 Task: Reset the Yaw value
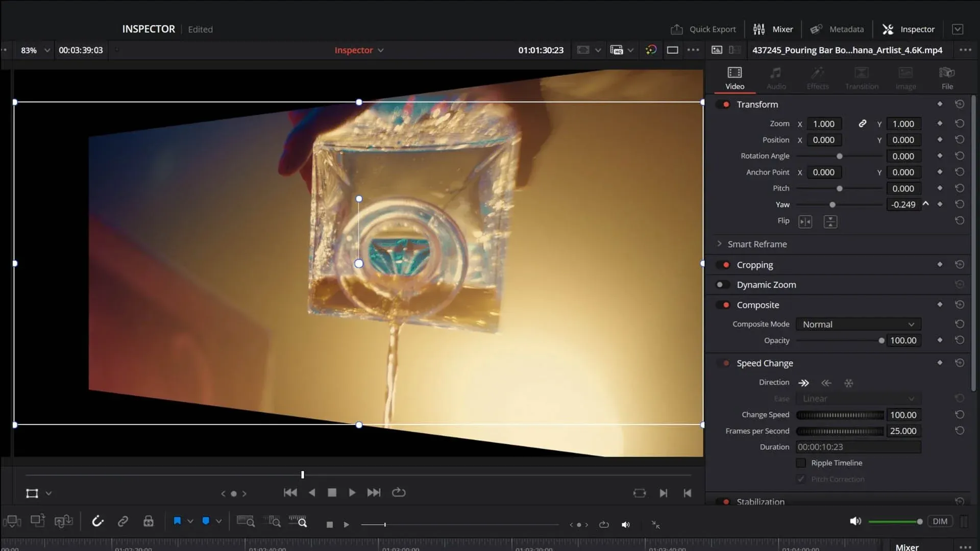click(960, 204)
